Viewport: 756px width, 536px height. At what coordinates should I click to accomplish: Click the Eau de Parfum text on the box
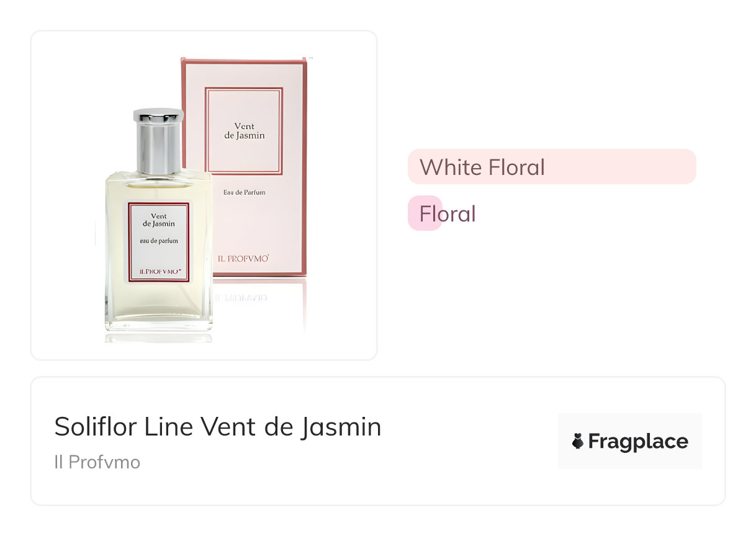coord(244,192)
